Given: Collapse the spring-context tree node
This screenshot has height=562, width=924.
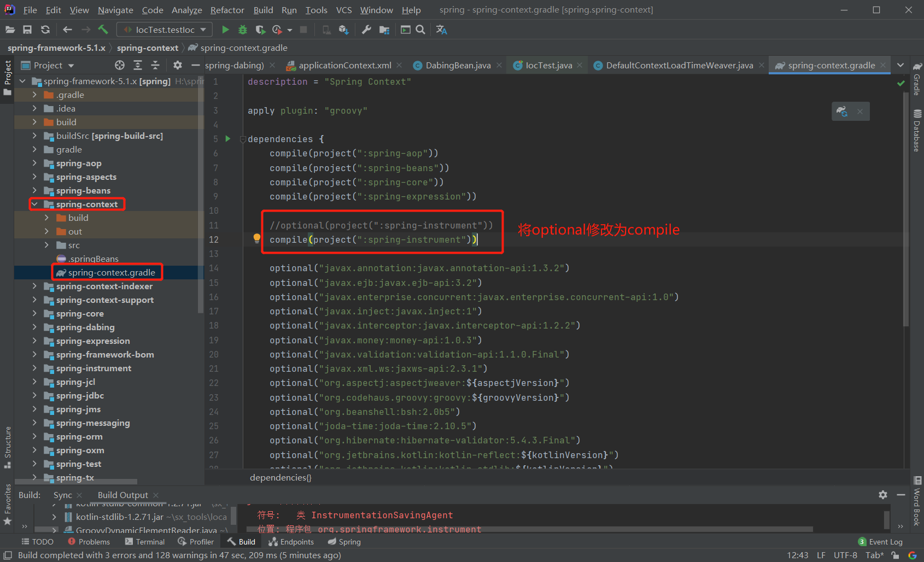Looking at the screenshot, I should pyautogui.click(x=34, y=204).
